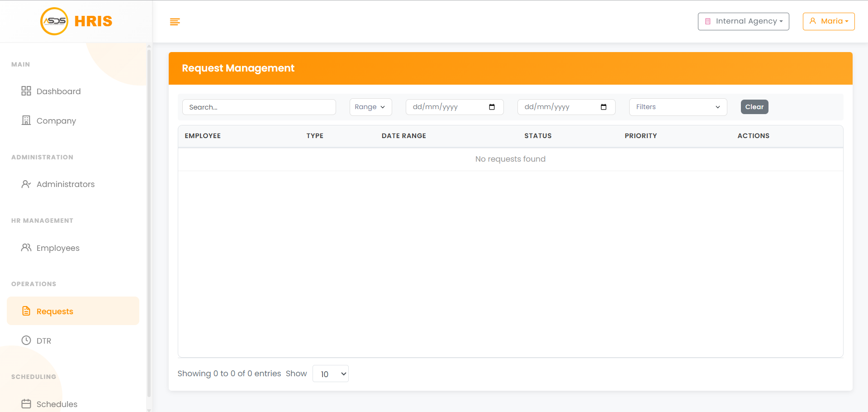This screenshot has width=868, height=412.
Task: Select the DTR clock icon
Action: [26, 340]
